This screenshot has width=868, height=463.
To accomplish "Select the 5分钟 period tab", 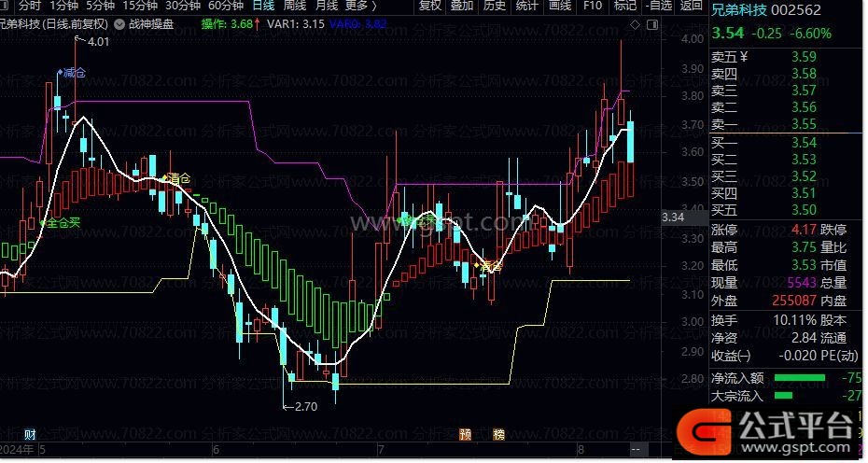I will [x=100, y=7].
